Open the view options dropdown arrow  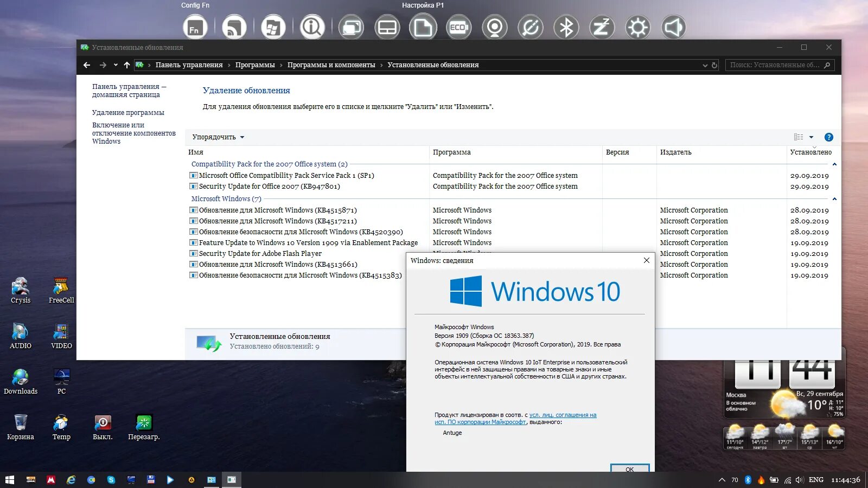click(811, 137)
